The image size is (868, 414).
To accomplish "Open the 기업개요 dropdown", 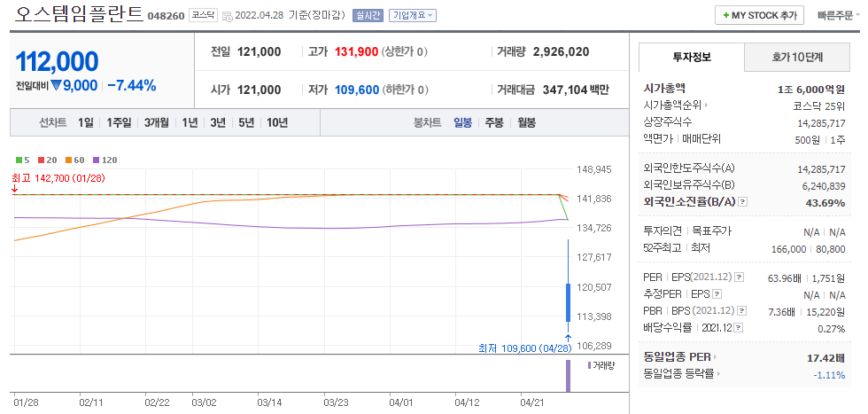I will [413, 16].
